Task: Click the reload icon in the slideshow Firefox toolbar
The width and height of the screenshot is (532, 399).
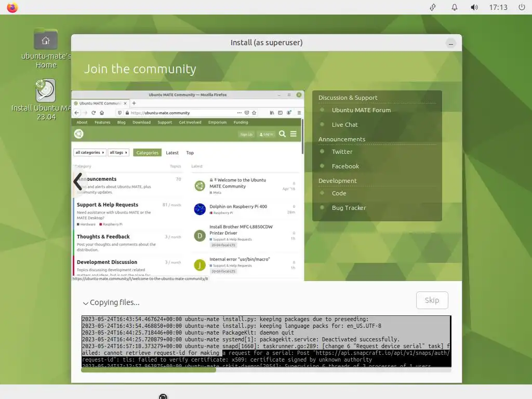Action: (x=94, y=113)
